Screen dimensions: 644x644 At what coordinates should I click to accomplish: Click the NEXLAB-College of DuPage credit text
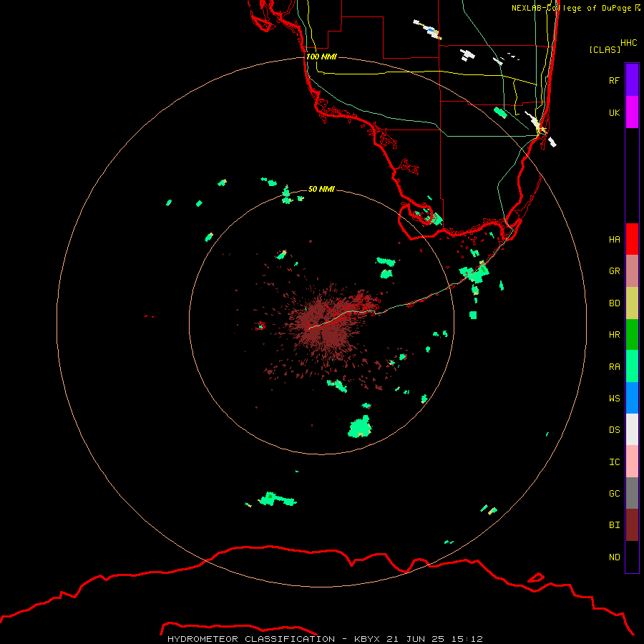coord(571,8)
